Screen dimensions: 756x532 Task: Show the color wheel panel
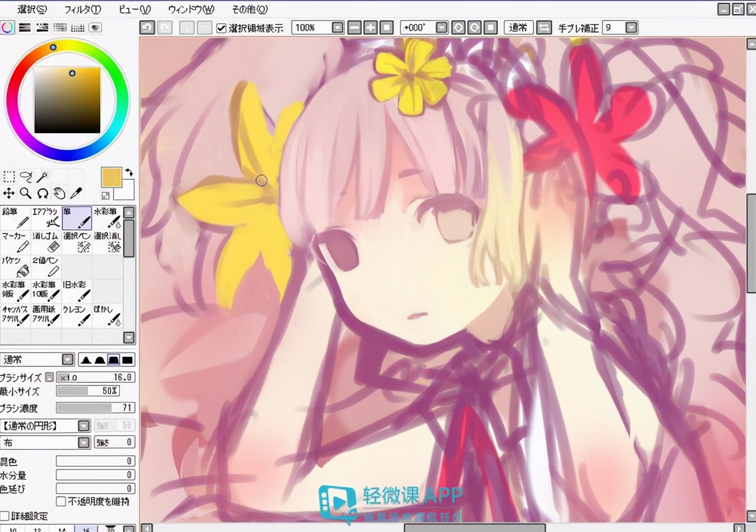7,27
